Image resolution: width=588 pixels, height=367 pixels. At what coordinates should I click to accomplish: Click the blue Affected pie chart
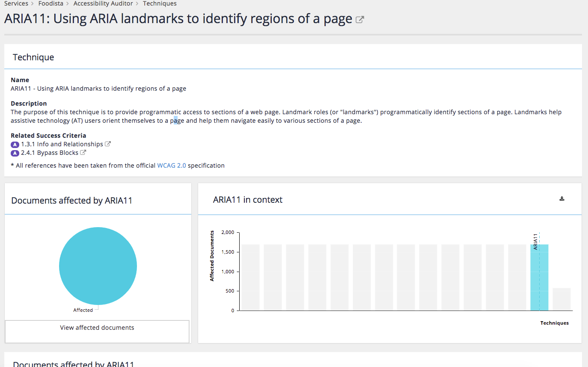tap(98, 266)
